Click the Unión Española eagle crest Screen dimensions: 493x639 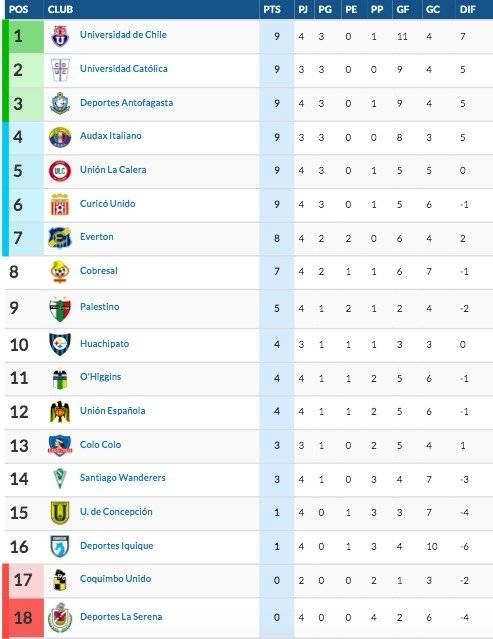60,412
